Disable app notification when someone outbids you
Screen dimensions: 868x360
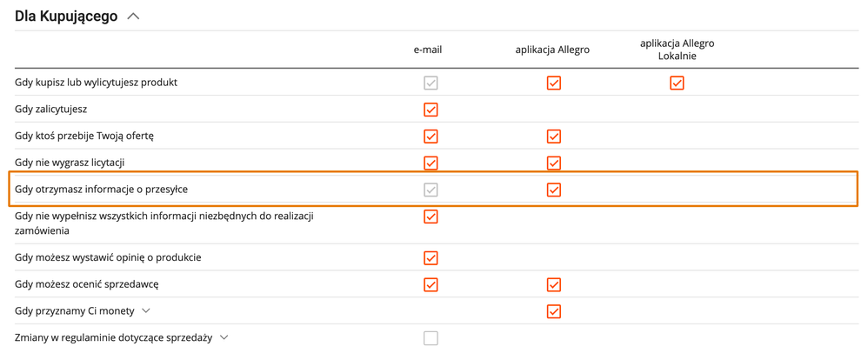click(553, 137)
